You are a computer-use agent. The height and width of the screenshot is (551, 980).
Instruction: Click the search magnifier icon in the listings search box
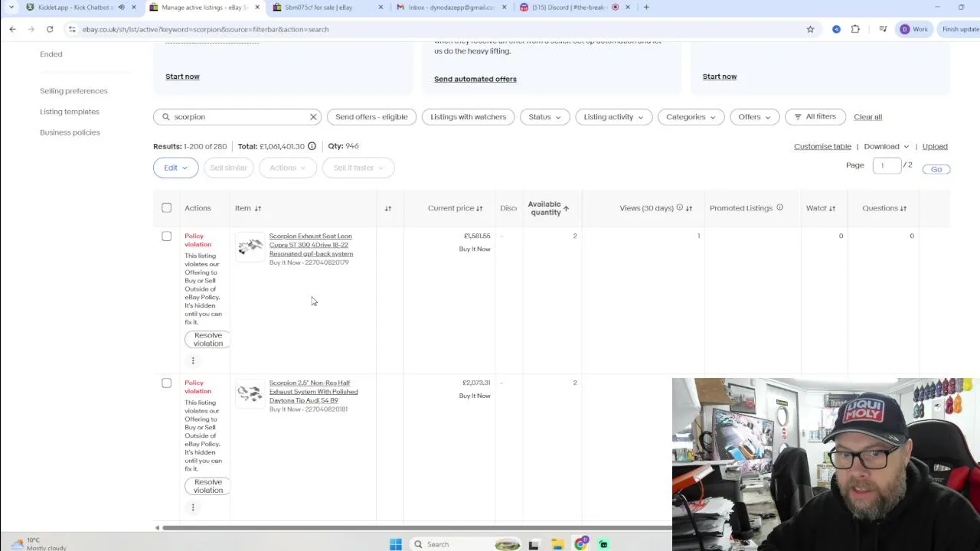(165, 117)
